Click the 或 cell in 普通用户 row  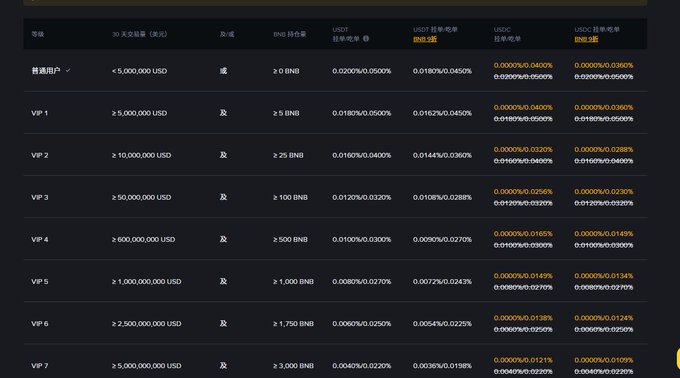tap(223, 71)
